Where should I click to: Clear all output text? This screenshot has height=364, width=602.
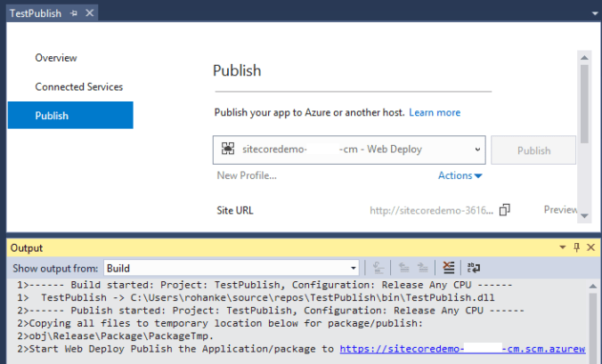tap(448, 268)
